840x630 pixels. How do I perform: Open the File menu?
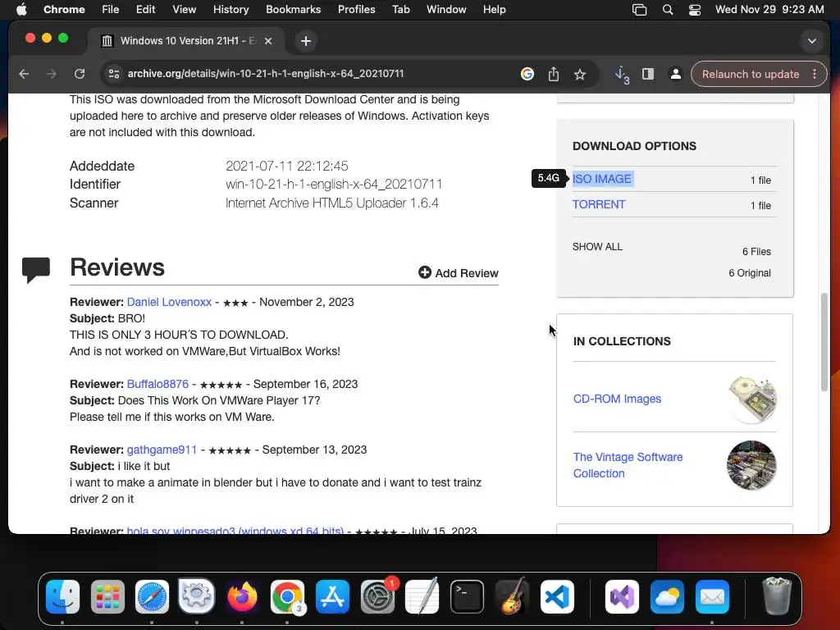pyautogui.click(x=111, y=10)
